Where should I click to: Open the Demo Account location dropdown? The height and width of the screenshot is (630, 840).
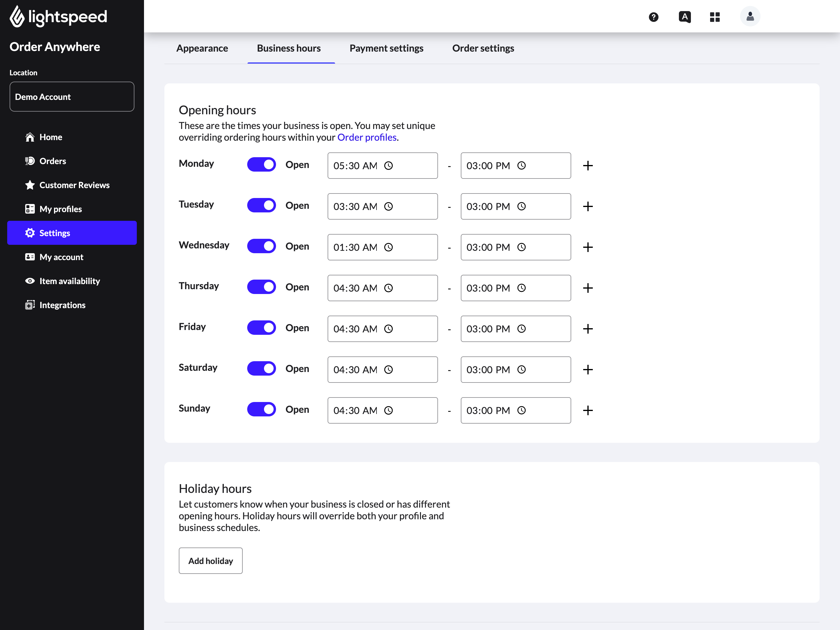[72, 97]
